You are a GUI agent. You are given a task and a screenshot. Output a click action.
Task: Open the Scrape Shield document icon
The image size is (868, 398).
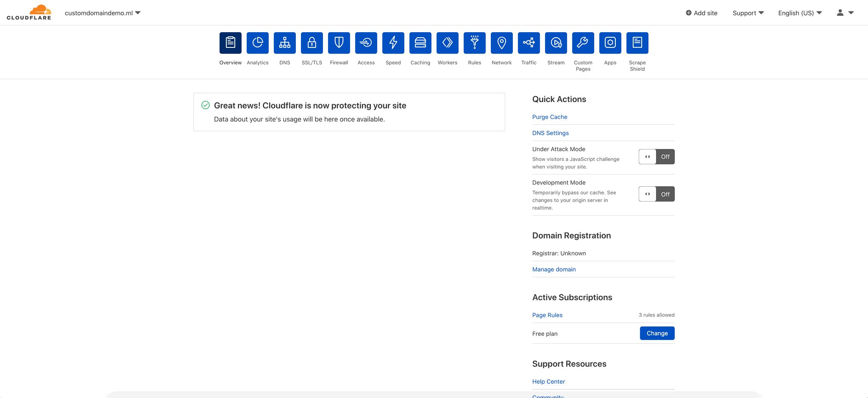tap(637, 43)
